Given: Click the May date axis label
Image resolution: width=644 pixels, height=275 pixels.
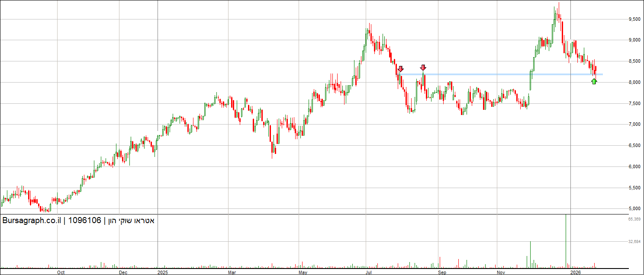Looking at the screenshot, I should [x=303, y=272].
